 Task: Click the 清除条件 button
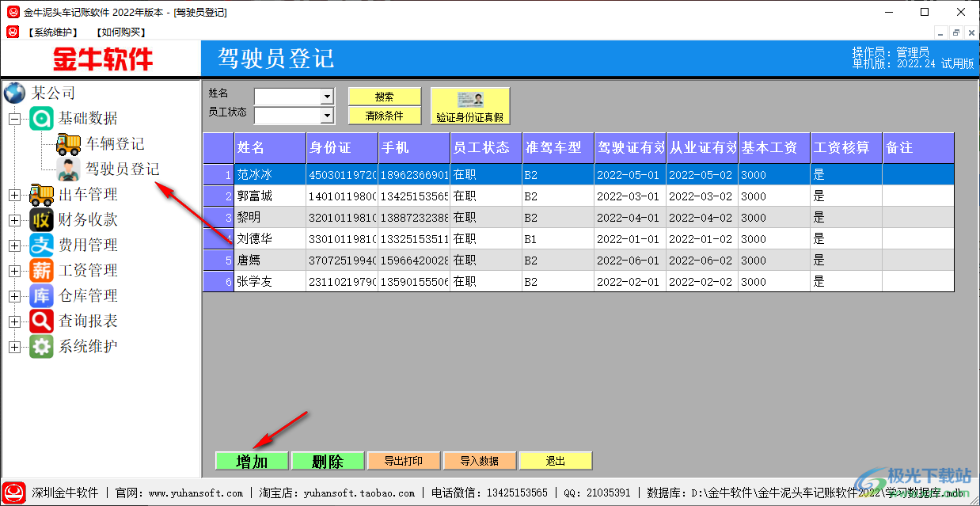[385, 116]
